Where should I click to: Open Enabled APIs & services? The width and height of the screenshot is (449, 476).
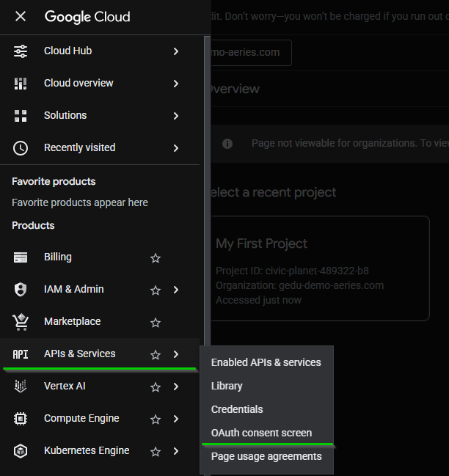[266, 362]
